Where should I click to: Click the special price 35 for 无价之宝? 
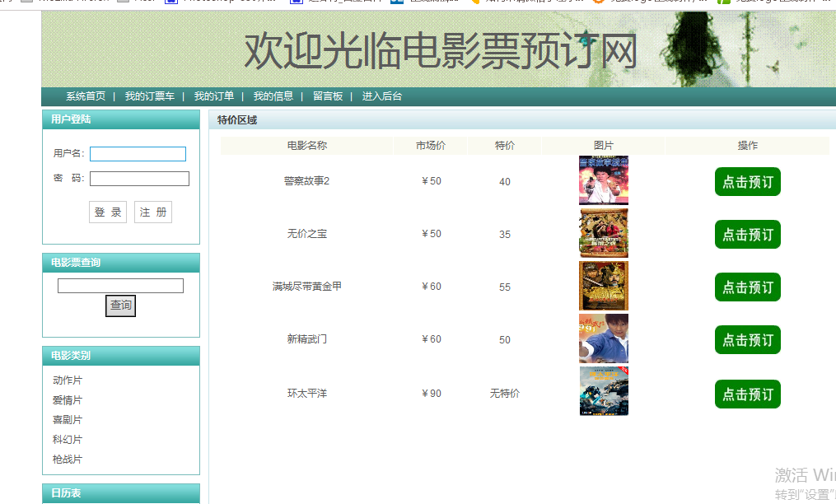[504, 235]
